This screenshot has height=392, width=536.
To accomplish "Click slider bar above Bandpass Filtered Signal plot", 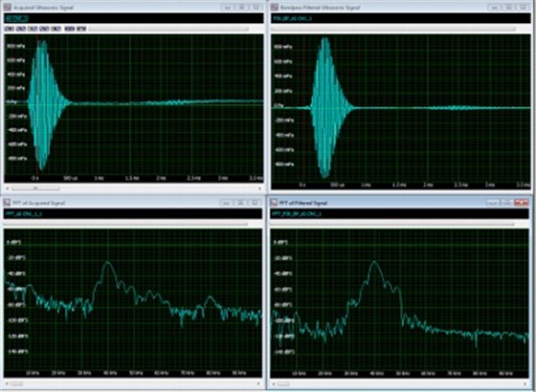I will pyautogui.click(x=393, y=29).
